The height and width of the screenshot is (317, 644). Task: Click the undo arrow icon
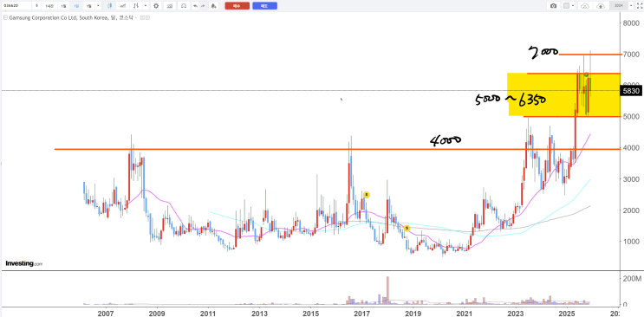(x=195, y=6)
